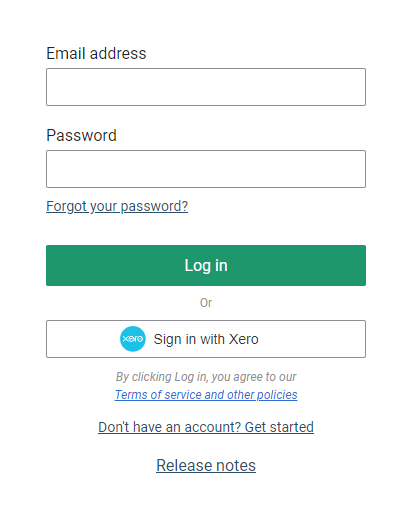This screenshot has height=522, width=413.
Task: Click inside the Email address text box
Action: coord(206,87)
